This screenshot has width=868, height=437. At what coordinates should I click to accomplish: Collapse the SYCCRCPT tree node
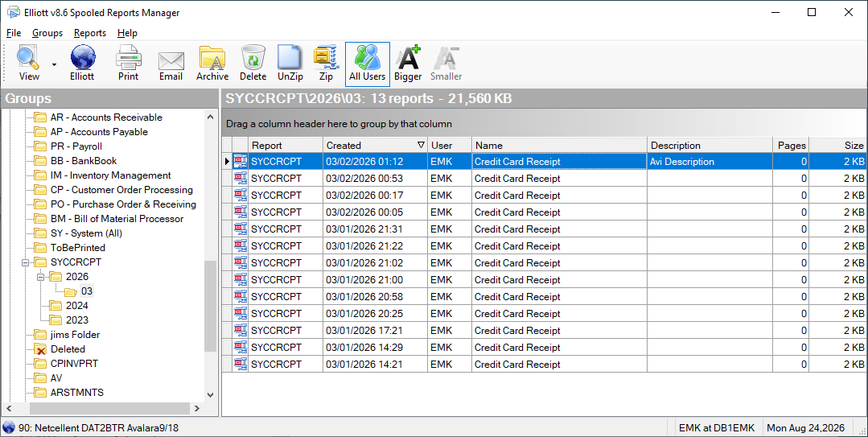click(x=25, y=262)
